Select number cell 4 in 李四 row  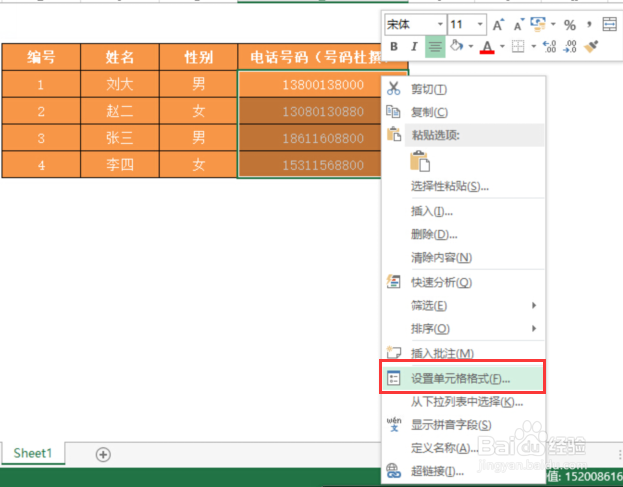41,164
